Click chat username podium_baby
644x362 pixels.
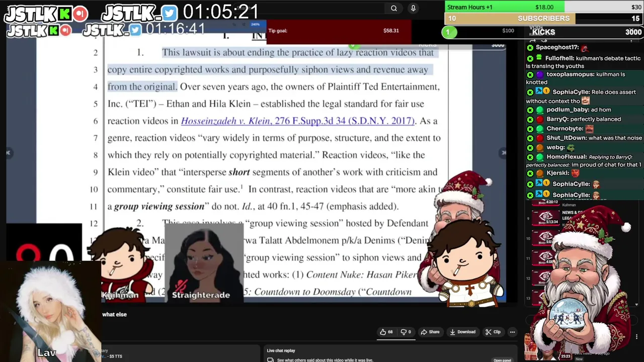[x=568, y=110]
